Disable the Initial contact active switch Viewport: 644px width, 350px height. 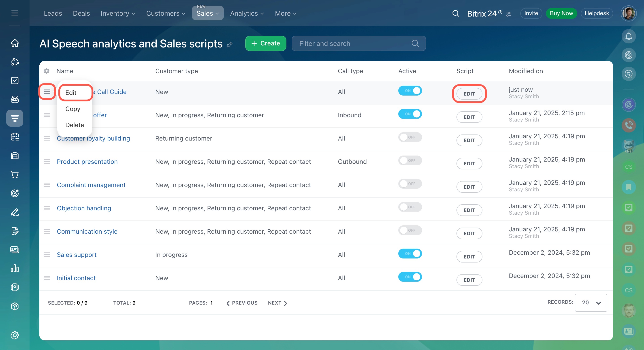410,277
